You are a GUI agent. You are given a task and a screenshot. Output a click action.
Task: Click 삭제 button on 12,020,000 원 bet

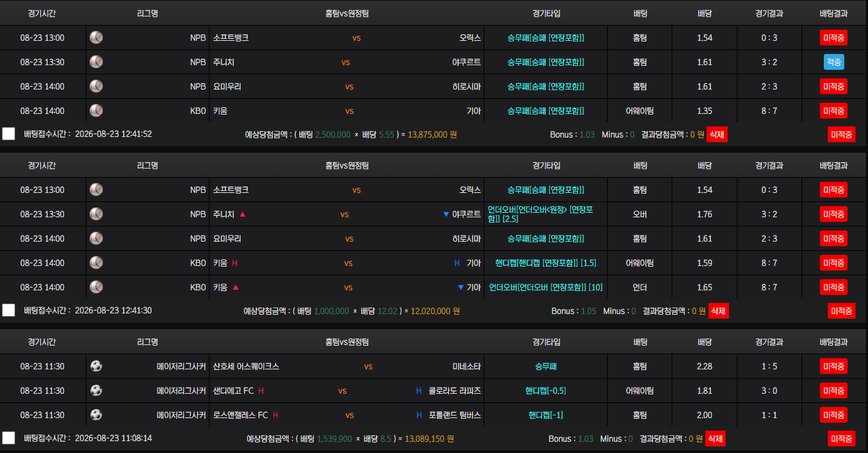[718, 311]
